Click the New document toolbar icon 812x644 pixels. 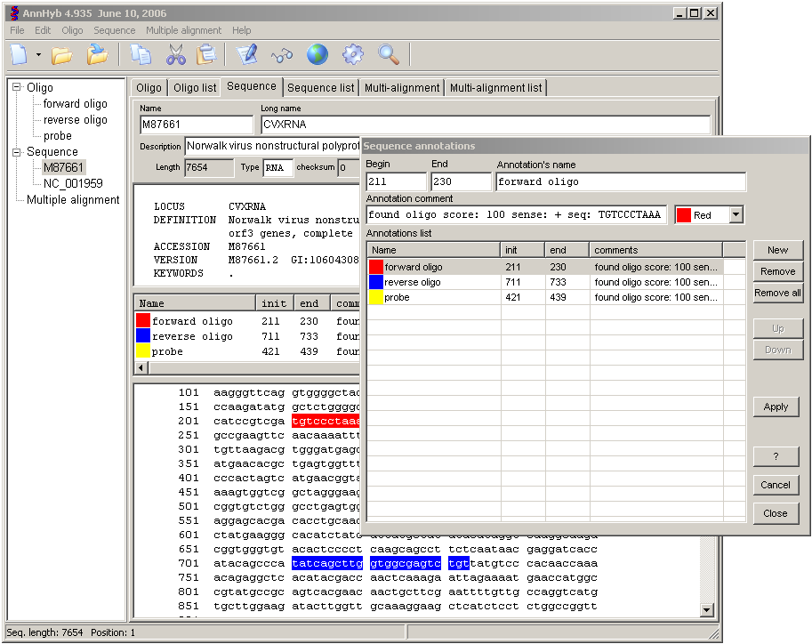pyautogui.click(x=20, y=55)
